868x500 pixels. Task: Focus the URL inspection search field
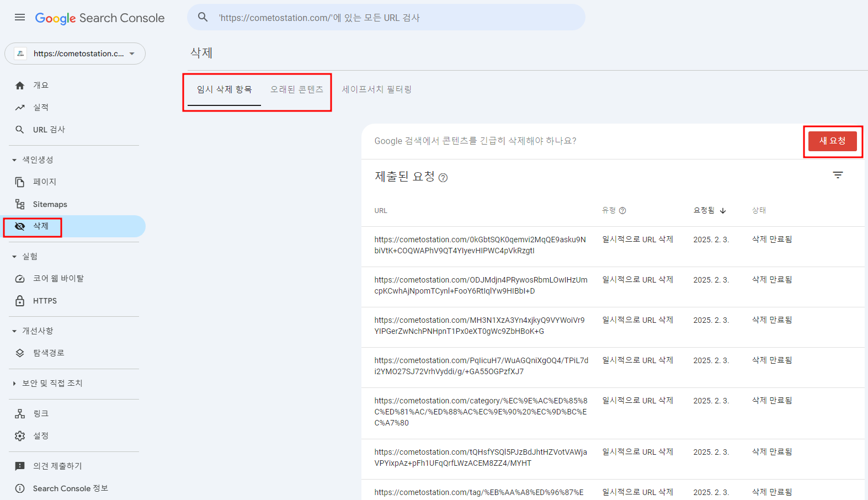coord(386,17)
